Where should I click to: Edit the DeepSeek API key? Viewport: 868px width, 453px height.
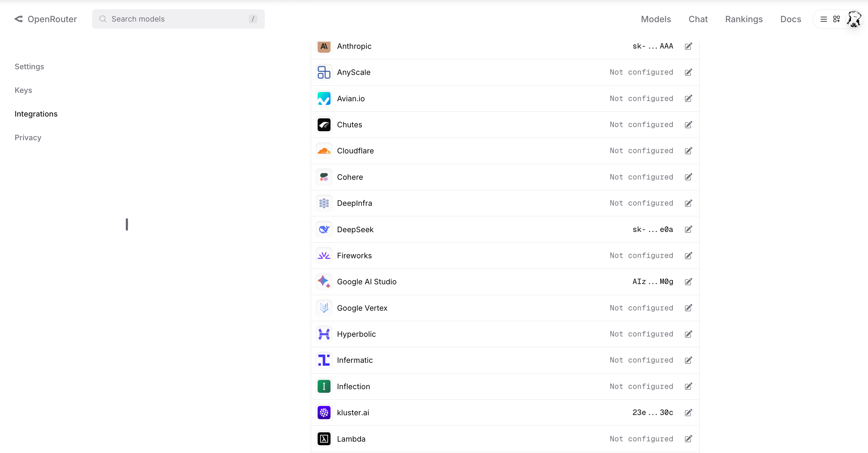point(688,229)
